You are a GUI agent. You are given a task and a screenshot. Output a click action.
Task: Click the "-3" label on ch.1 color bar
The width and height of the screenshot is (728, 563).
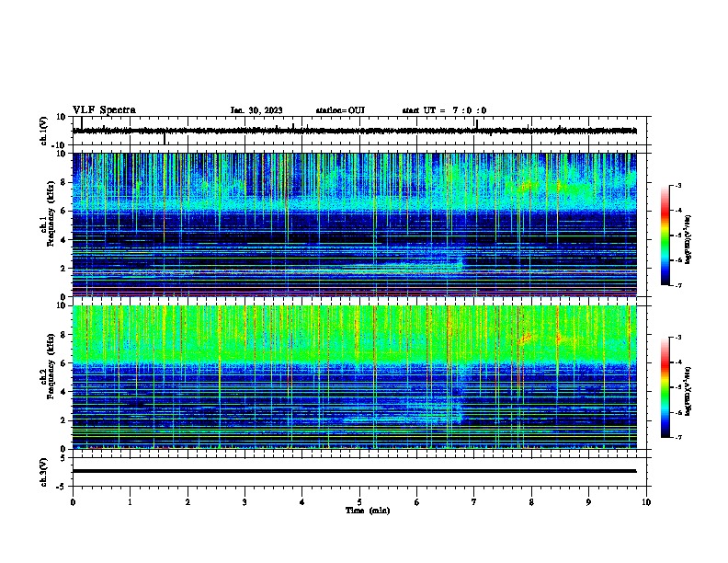coord(678,186)
